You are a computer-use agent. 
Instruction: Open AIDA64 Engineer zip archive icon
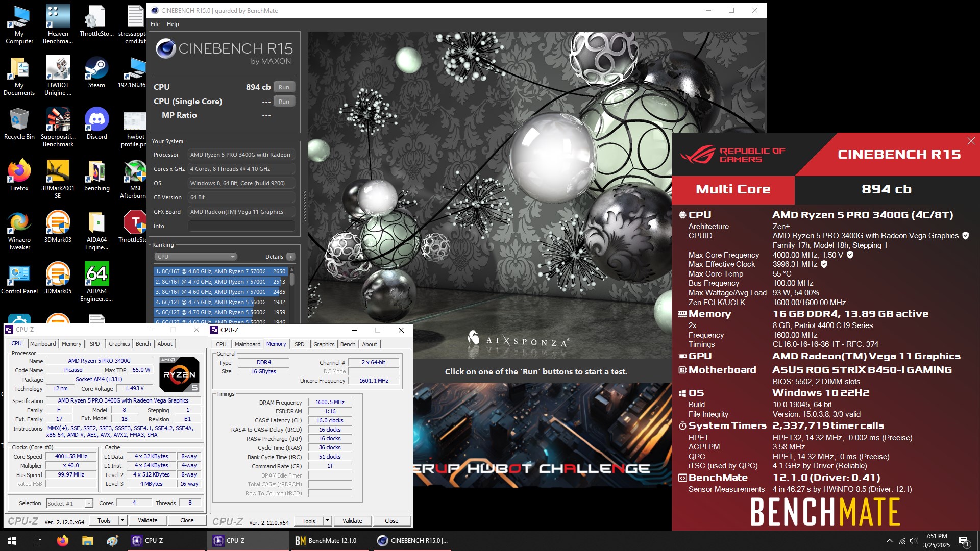(96, 231)
